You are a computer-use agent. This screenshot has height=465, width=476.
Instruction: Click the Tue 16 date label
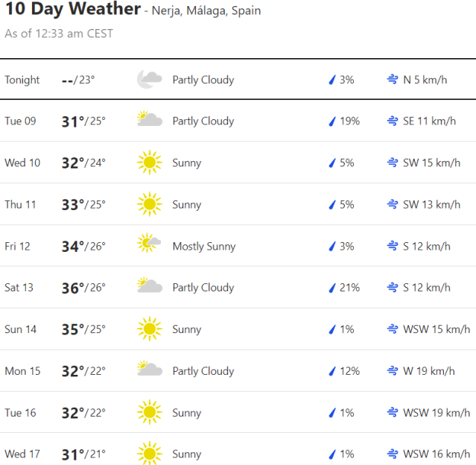coord(20,413)
